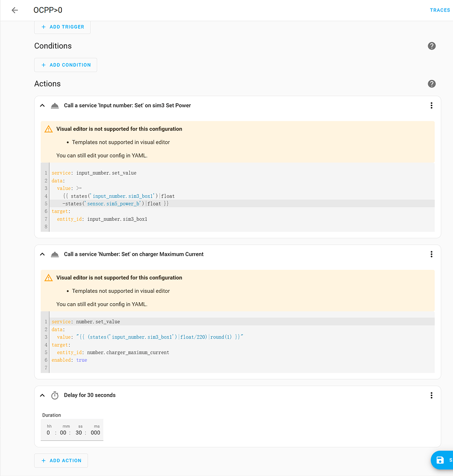Click the minutes field in Duration
Image resolution: width=453 pixels, height=476 pixels.
pos(63,433)
